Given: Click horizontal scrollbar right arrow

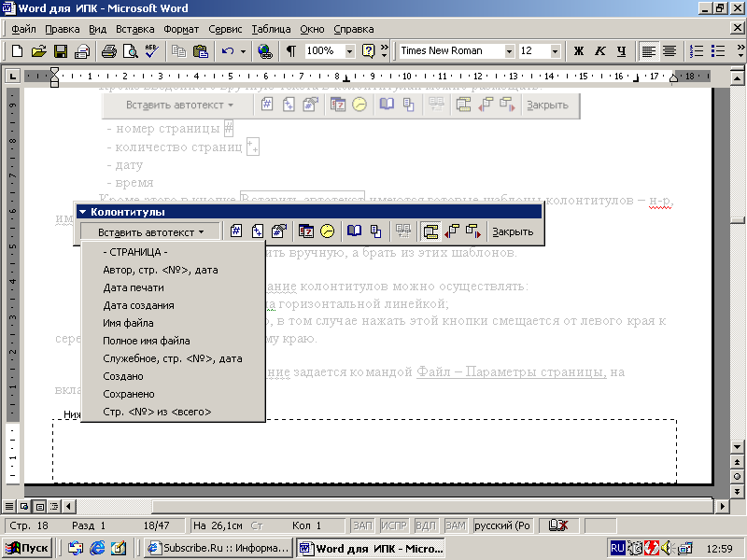Looking at the screenshot, I should click(x=722, y=506).
